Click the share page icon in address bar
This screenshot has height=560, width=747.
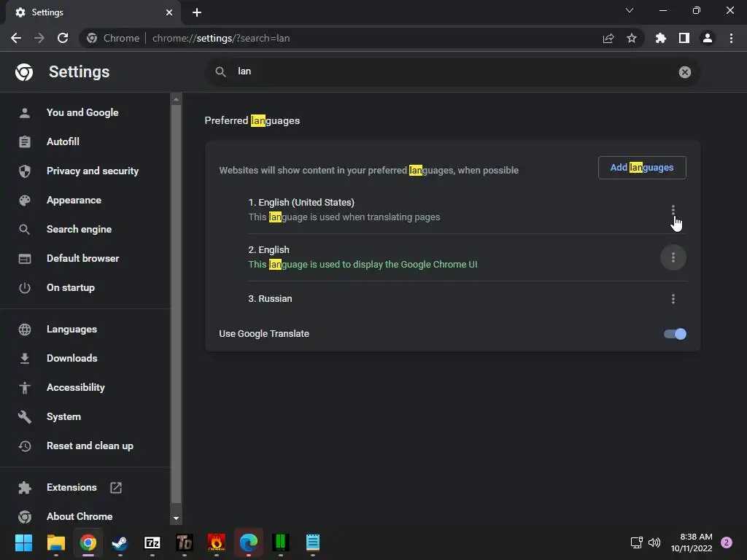click(x=608, y=38)
